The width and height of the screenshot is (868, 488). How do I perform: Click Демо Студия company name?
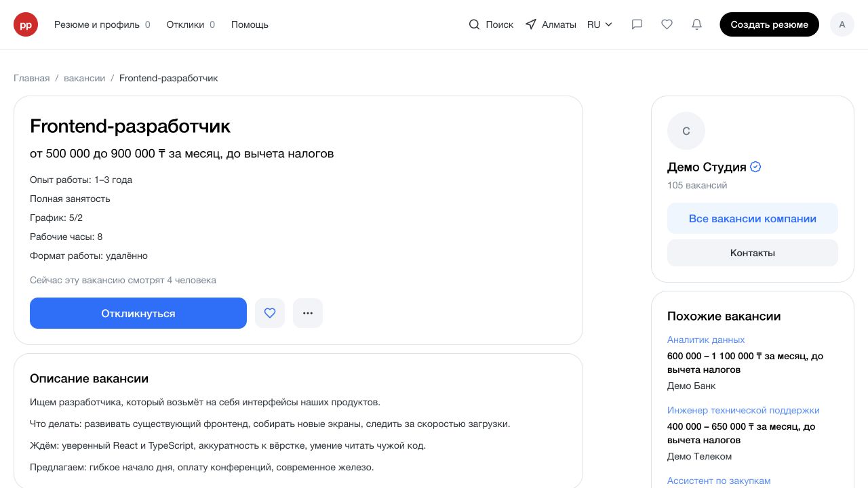coord(707,167)
